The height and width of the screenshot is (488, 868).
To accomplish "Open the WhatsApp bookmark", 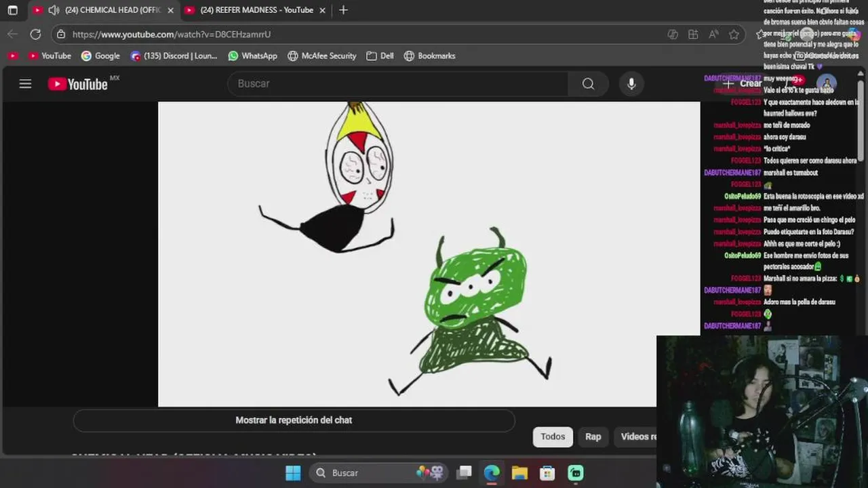I will pyautogui.click(x=252, y=56).
